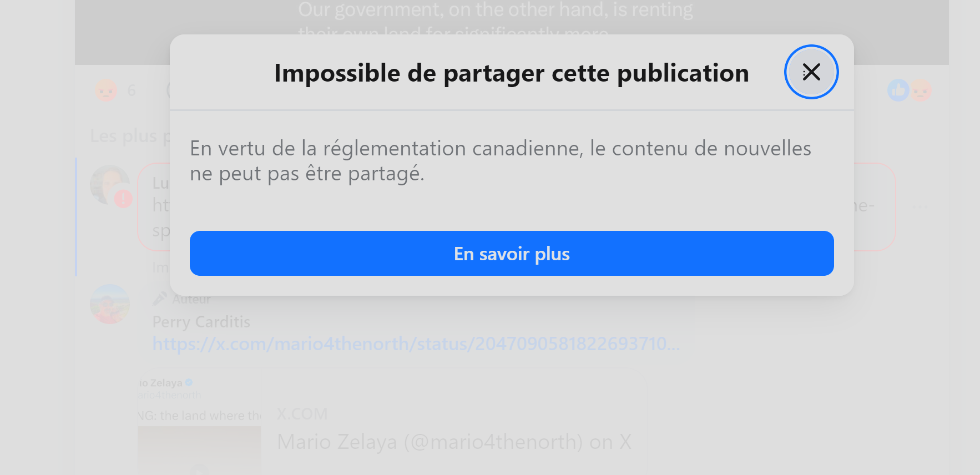Click the reaction count number 6
This screenshot has height=475, width=980.
click(132, 90)
